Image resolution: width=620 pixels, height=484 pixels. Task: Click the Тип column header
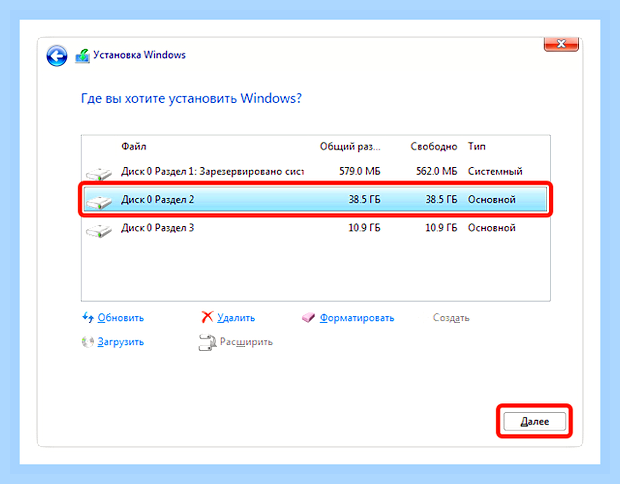(x=477, y=147)
